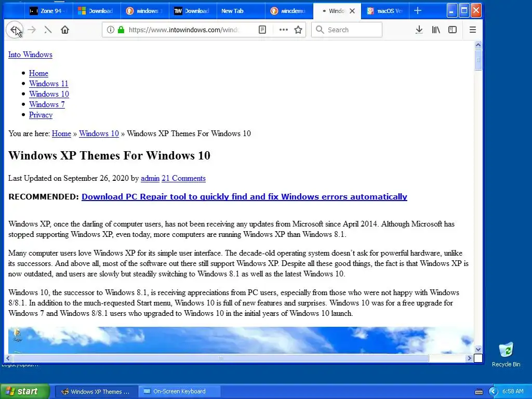Click vertical scrollbar up arrow
This screenshot has width=532, height=399.
coord(478,45)
